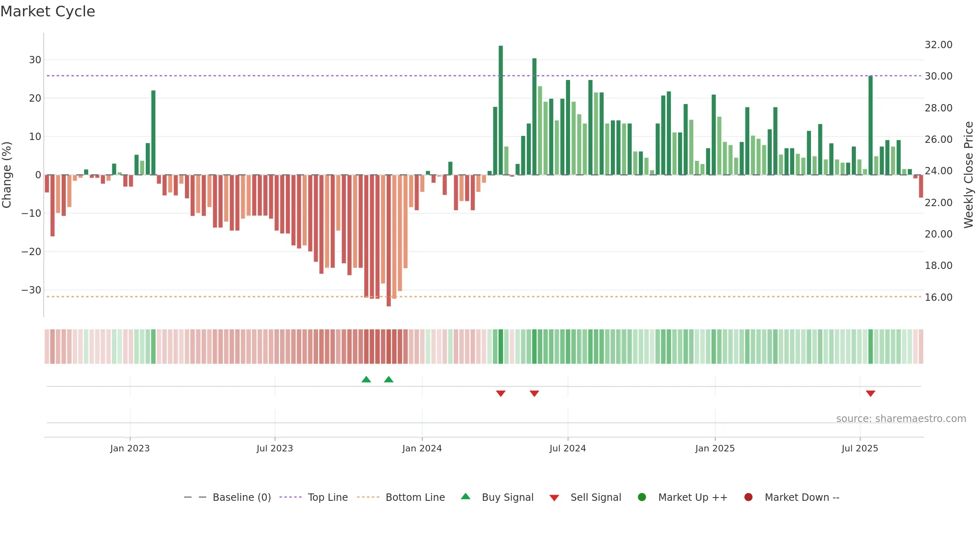Click the Weekly Close Price axis title

[969, 175]
